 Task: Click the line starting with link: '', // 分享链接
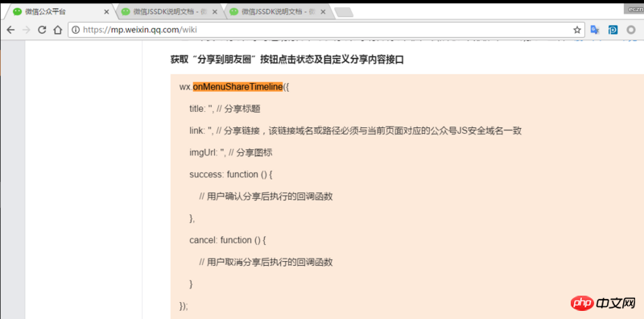tap(355, 130)
